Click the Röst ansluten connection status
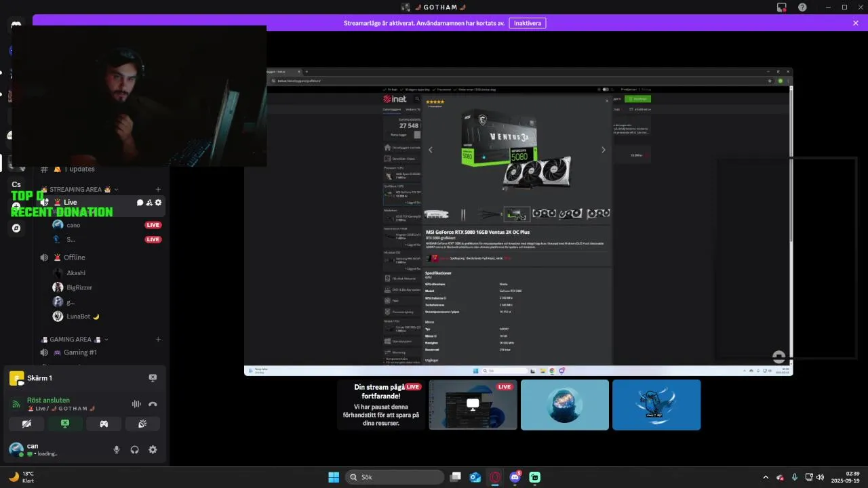The height and width of the screenshot is (488, 868). point(48,400)
